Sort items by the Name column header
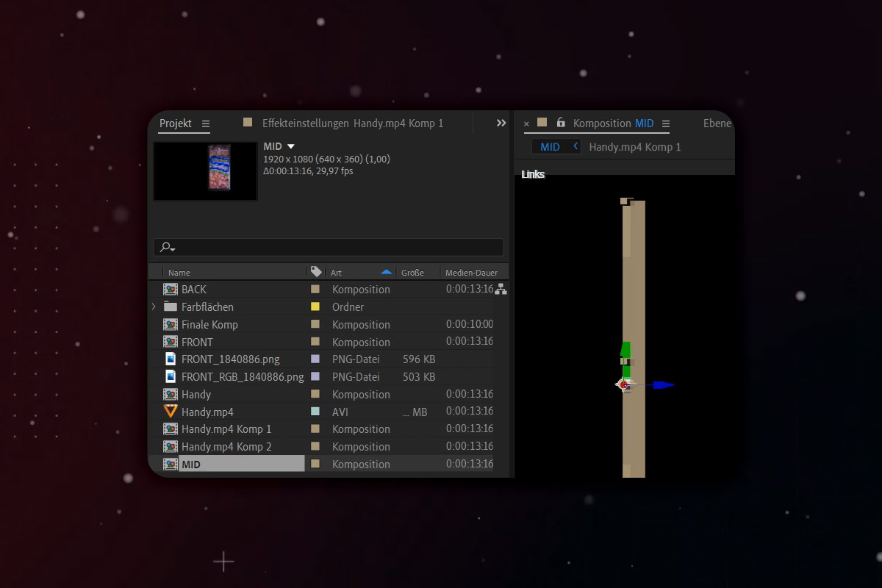The width and height of the screenshot is (882, 588). (179, 273)
